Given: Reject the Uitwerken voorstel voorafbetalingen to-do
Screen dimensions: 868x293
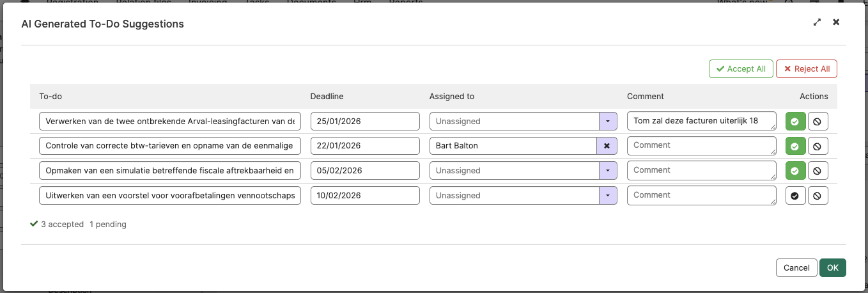Looking at the screenshot, I should [818, 196].
